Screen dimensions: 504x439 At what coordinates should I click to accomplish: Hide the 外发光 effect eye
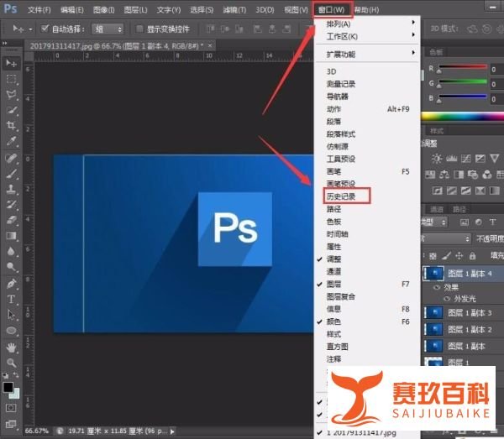click(x=447, y=299)
